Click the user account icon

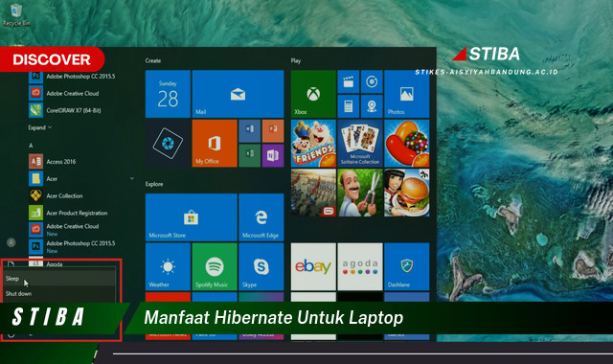(x=11, y=242)
